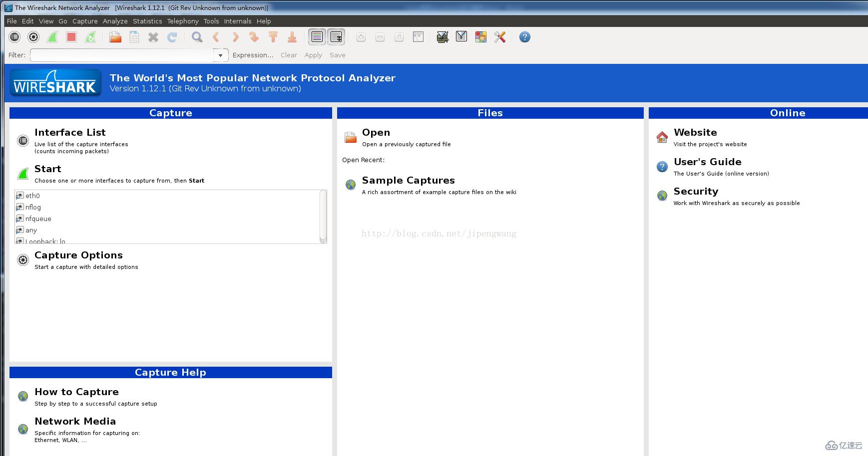Edit display filters from toolbar
The height and width of the screenshot is (456, 868).
461,37
